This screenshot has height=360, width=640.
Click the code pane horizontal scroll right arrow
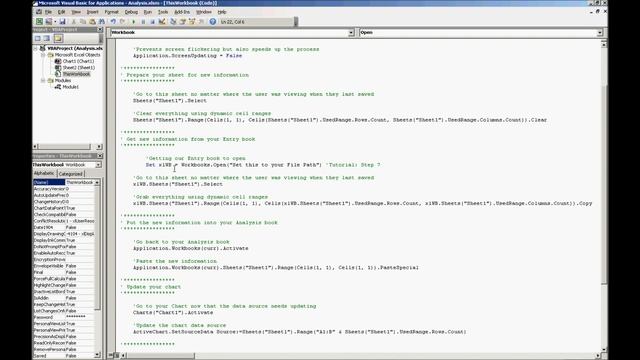pyautogui.click(x=598, y=356)
